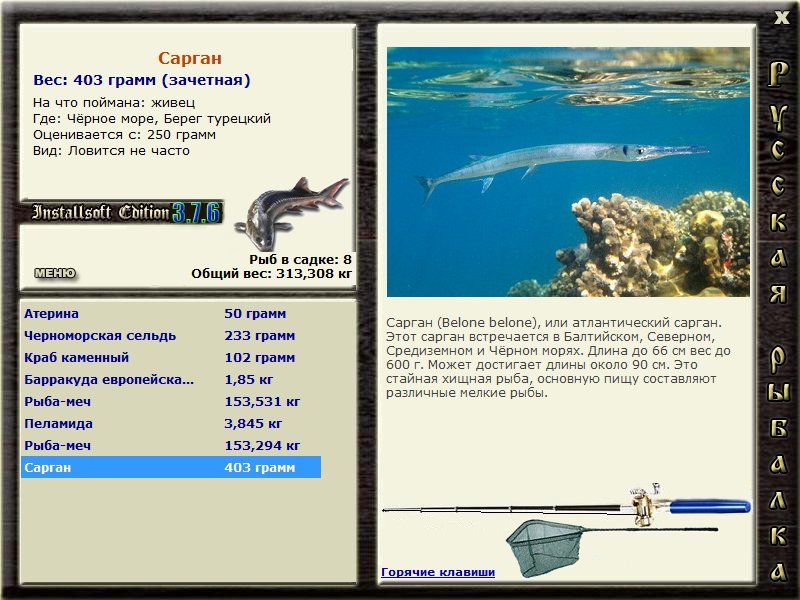Image resolution: width=800 pixels, height=600 pixels.
Task: Click the Installsoft Edition 3.7.6 logo
Action: 121,212
